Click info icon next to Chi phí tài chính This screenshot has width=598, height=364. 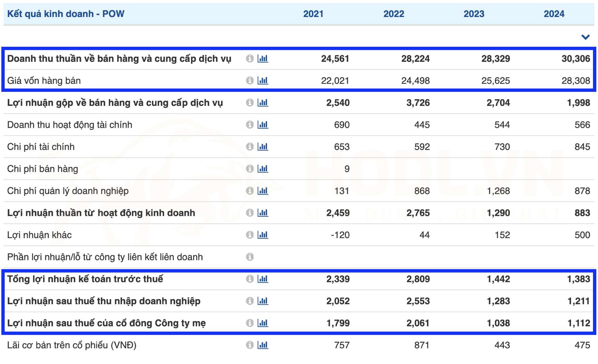250,147
